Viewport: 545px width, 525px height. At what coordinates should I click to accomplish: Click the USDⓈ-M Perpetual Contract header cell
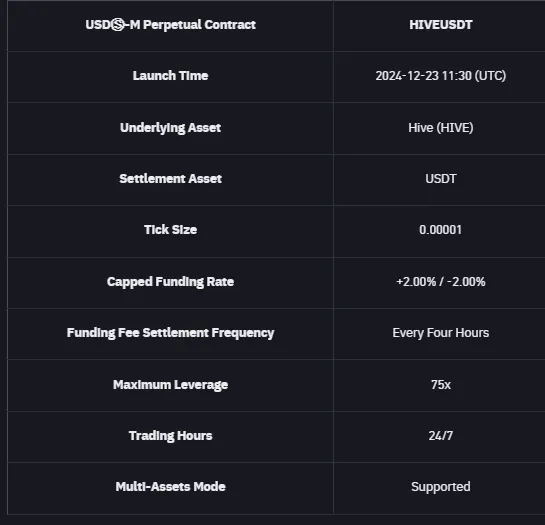tap(170, 25)
